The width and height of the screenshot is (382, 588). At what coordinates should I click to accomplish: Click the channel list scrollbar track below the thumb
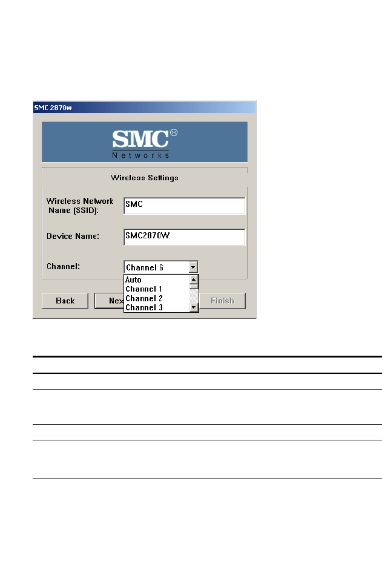194,296
